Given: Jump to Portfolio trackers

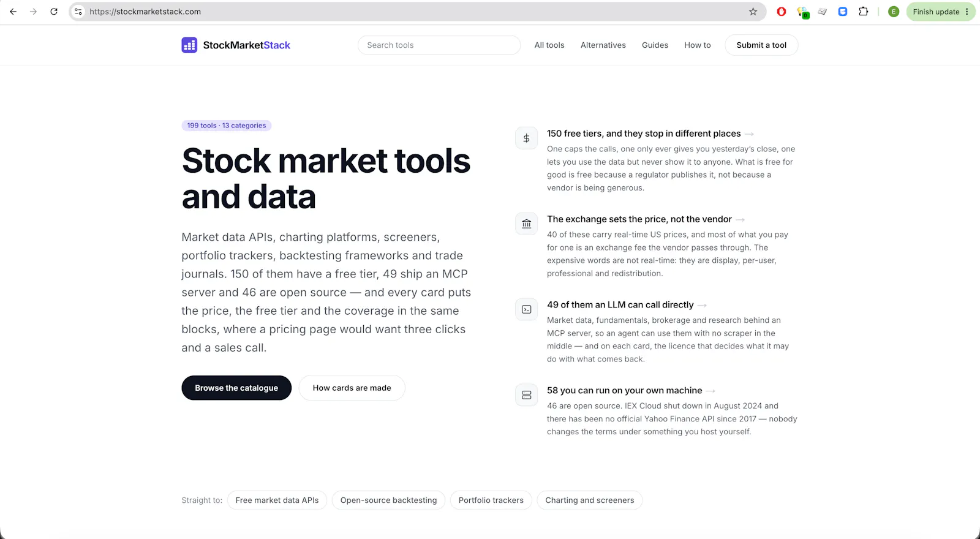Looking at the screenshot, I should 491,500.
